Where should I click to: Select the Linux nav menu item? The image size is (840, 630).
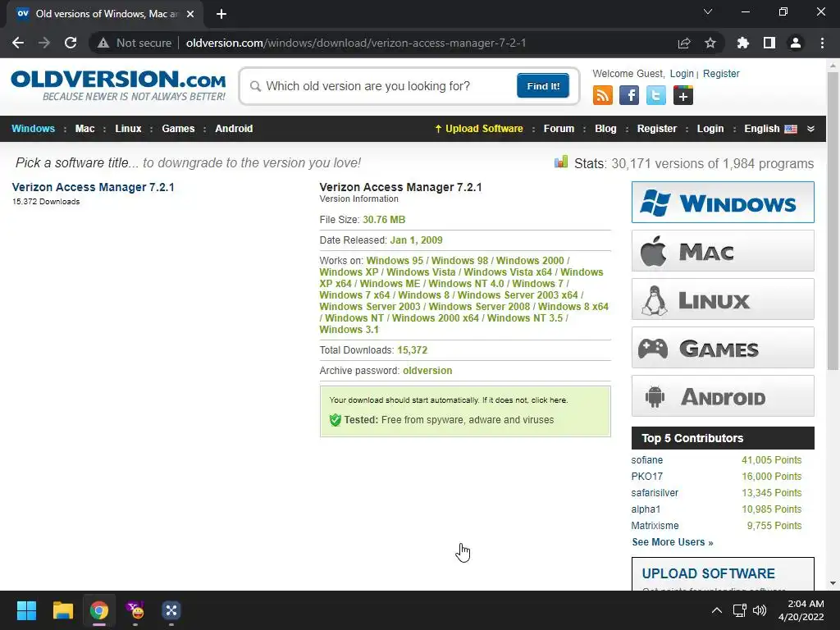[128, 129]
